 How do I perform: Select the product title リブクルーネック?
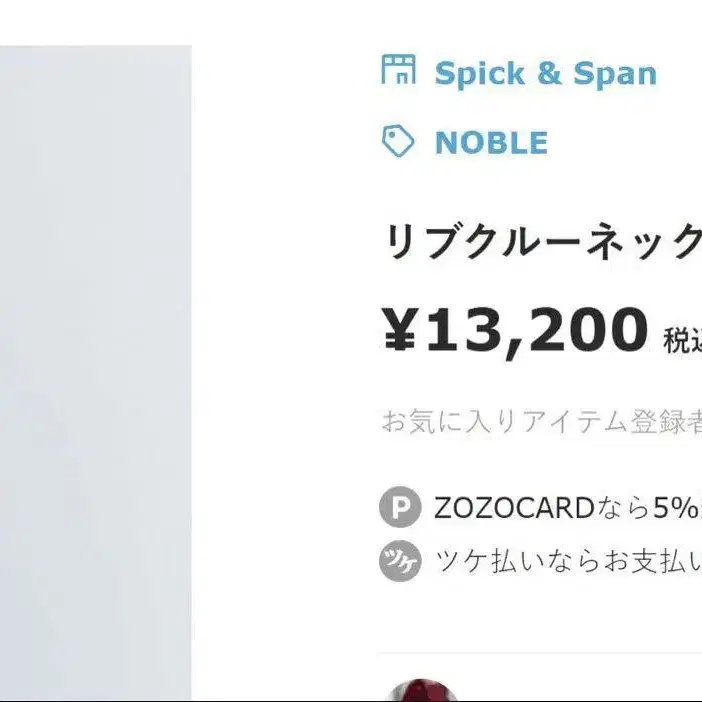[x=543, y=241]
